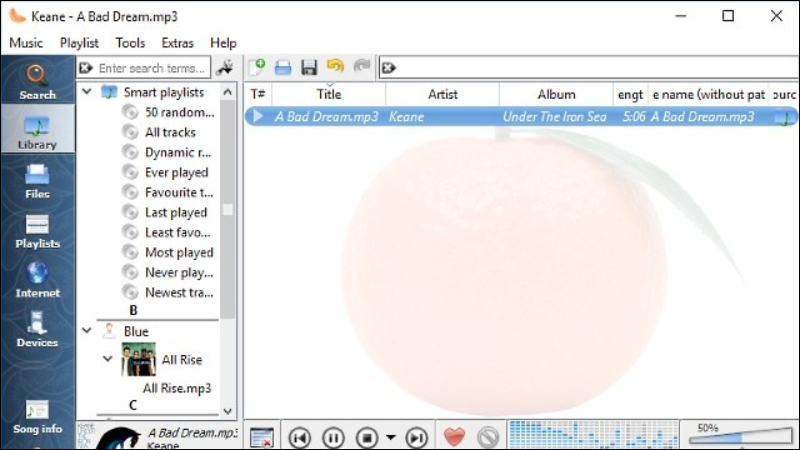Open the Music menu

pyautogui.click(x=26, y=43)
